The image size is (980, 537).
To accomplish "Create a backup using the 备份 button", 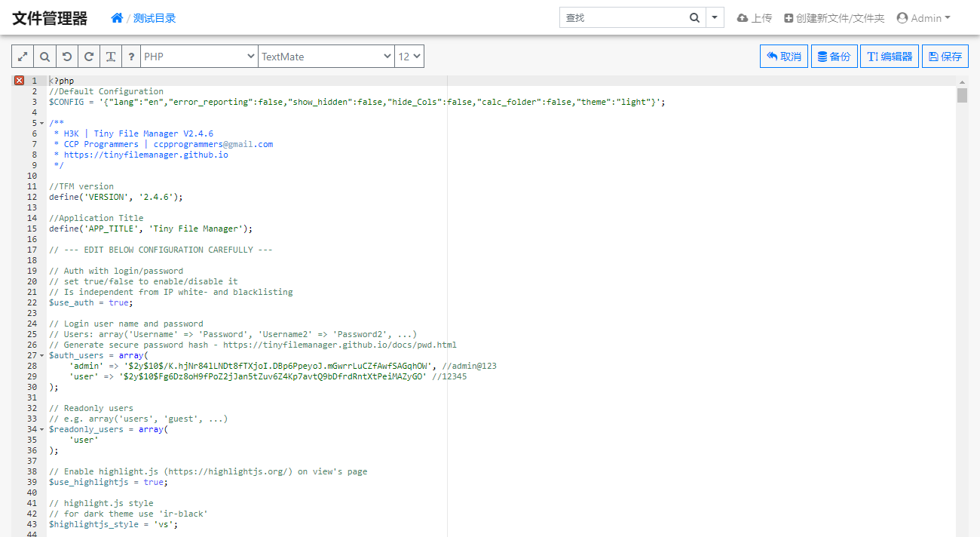I will [x=834, y=56].
